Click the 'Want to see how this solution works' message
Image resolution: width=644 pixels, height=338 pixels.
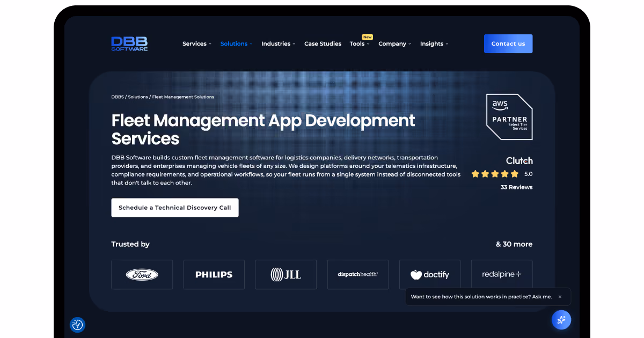[x=481, y=297]
